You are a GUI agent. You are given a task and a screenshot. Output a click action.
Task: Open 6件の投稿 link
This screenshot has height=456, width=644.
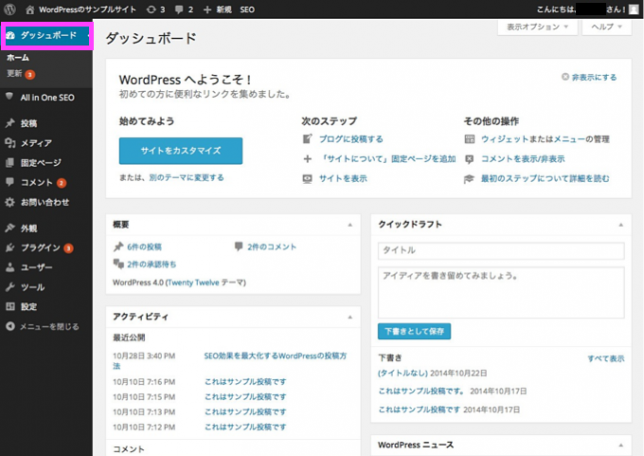[144, 246]
